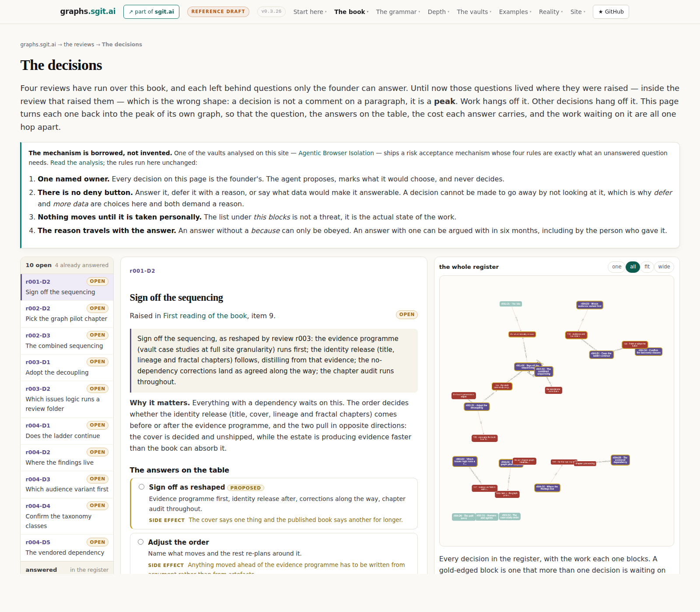Screen dimensions: 700x612
Task: Go to the graphs.sgit.ai home logo
Action: coord(88,11)
